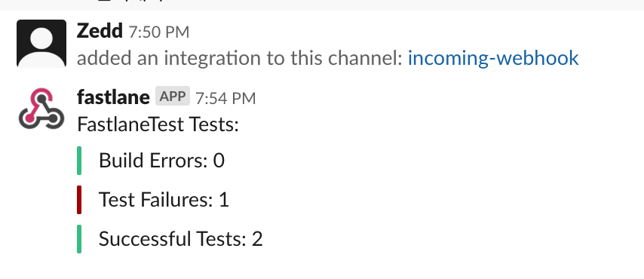Select the Successful Tests: 2 attachment text
The height and width of the screenshot is (279, 644).
point(181,239)
